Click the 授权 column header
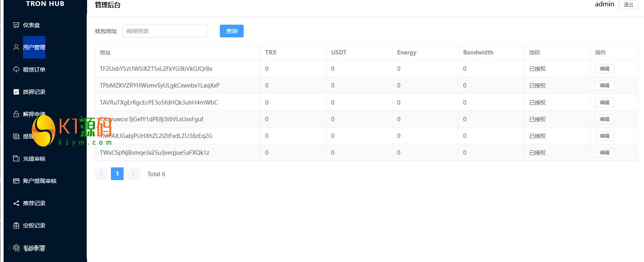Image resolution: width=644 pixels, height=262 pixels. (x=535, y=52)
